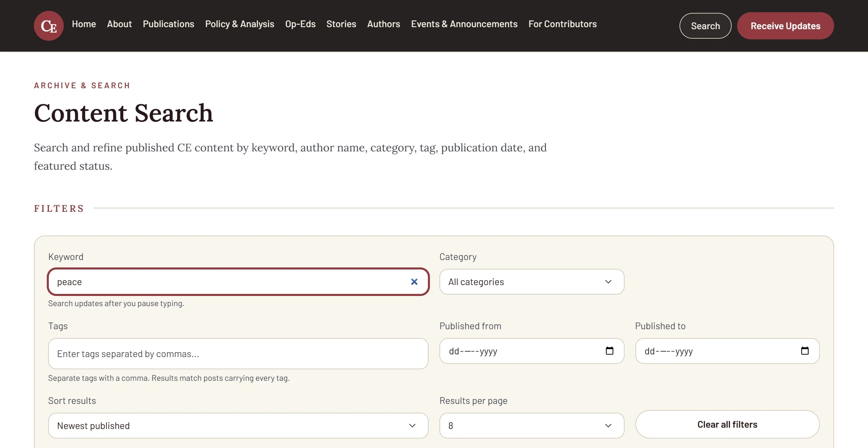Click the Tags input field
Viewport: 868px width, 448px height.
[238, 354]
